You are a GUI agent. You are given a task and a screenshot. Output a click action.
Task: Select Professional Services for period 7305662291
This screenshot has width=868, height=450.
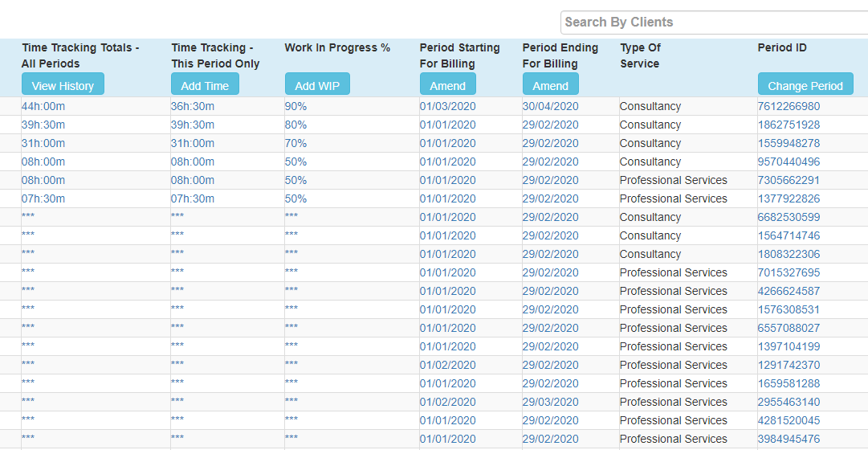[673, 180]
